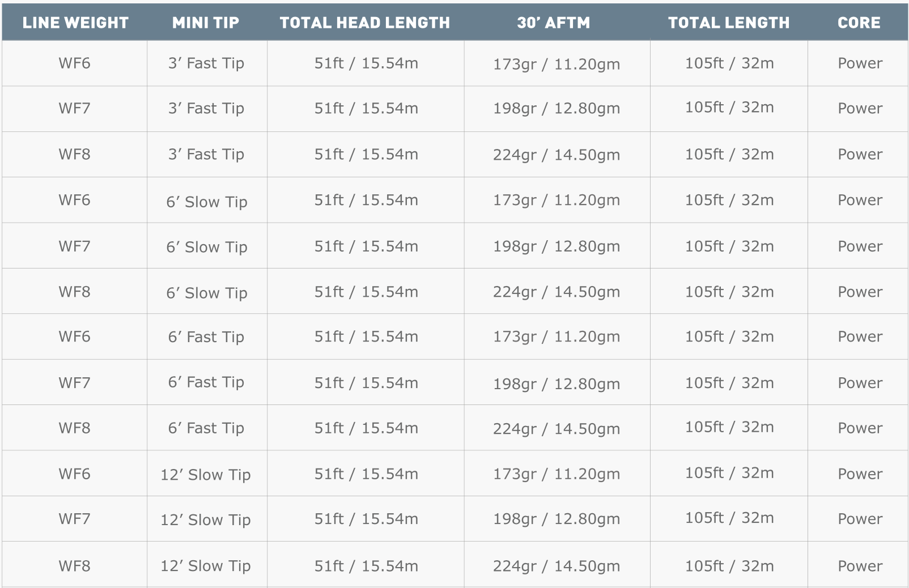909x588 pixels.
Task: Click the 6' Slow Tip cell for WF8
Action: [206, 293]
